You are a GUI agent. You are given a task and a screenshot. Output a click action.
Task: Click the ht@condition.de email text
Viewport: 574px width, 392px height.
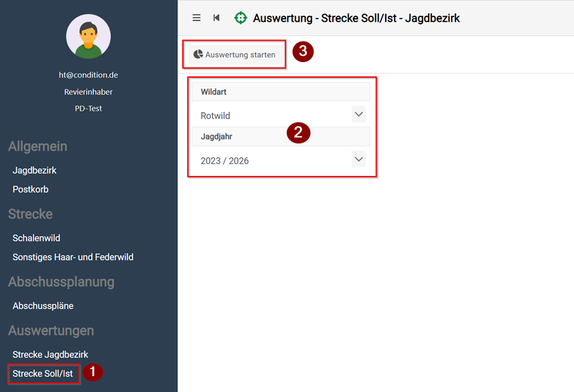[89, 75]
